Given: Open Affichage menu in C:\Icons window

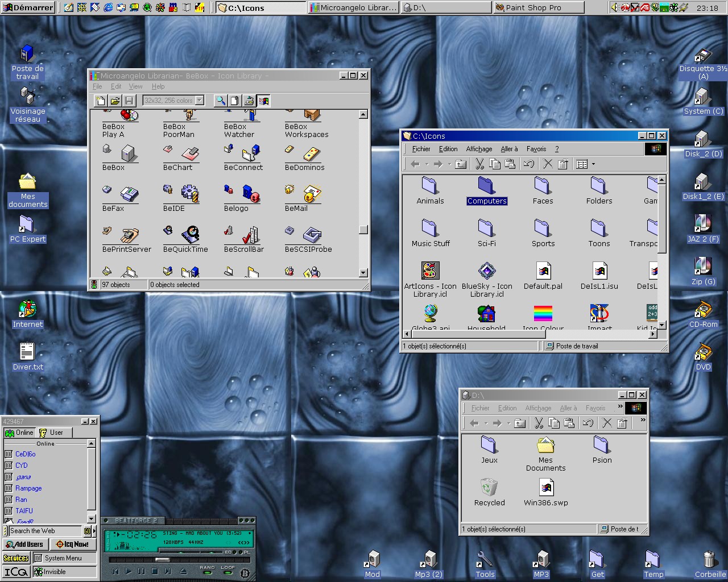Looking at the screenshot, I should click(x=479, y=149).
